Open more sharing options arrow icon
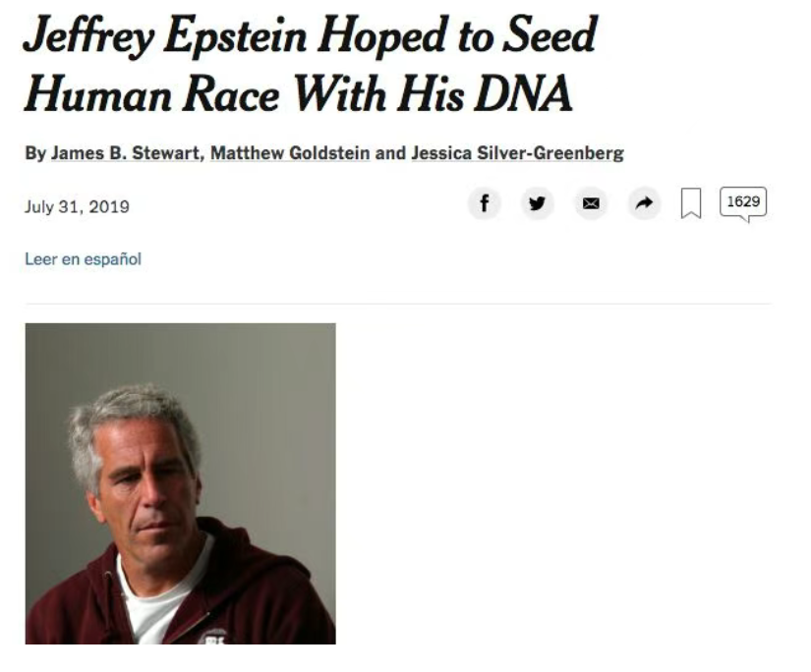Viewport: 811px width, 672px height. tap(644, 203)
